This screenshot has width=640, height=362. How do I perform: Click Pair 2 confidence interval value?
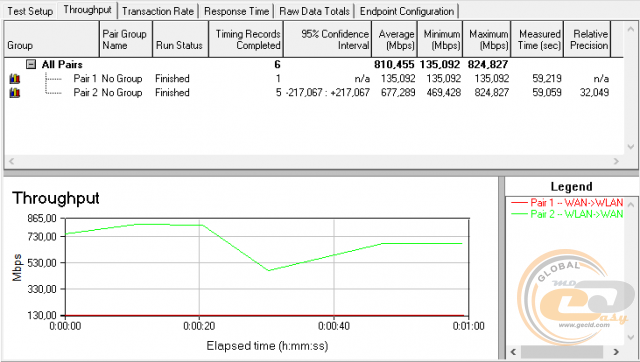click(x=328, y=93)
